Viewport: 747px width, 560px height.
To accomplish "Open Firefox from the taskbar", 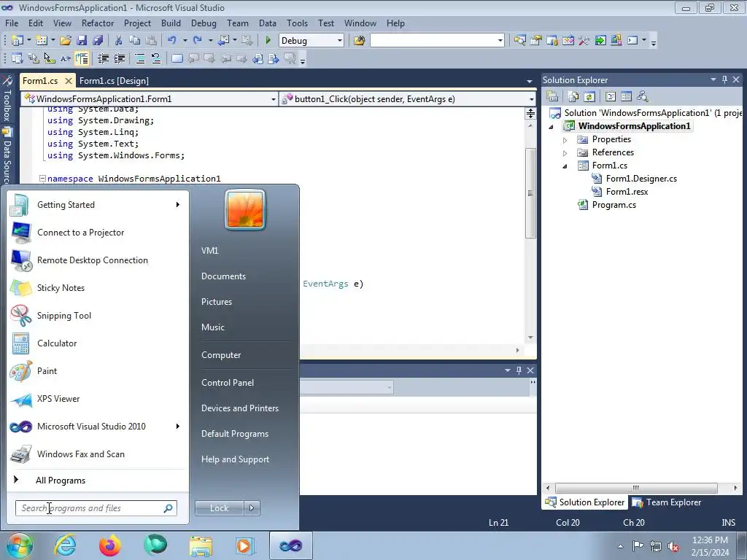I will coord(110,545).
